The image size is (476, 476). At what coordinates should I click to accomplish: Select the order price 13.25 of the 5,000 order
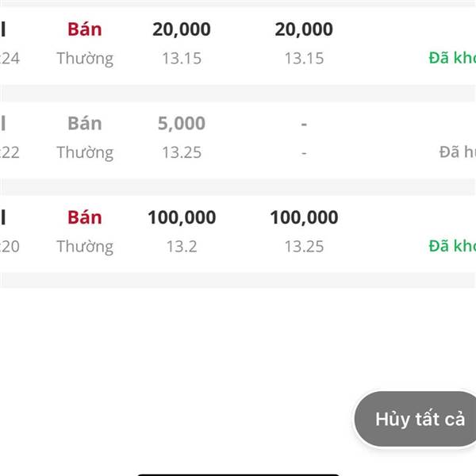(182, 152)
